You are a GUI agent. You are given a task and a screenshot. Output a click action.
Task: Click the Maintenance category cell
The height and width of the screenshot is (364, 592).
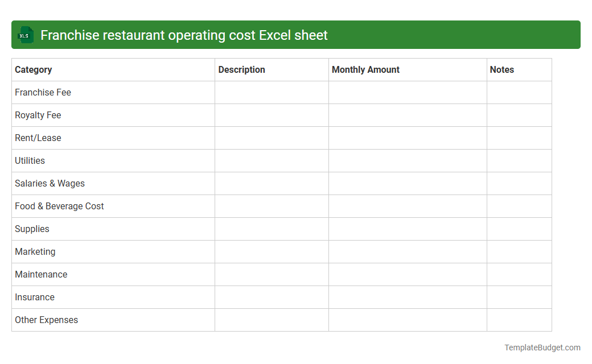pyautogui.click(x=41, y=274)
